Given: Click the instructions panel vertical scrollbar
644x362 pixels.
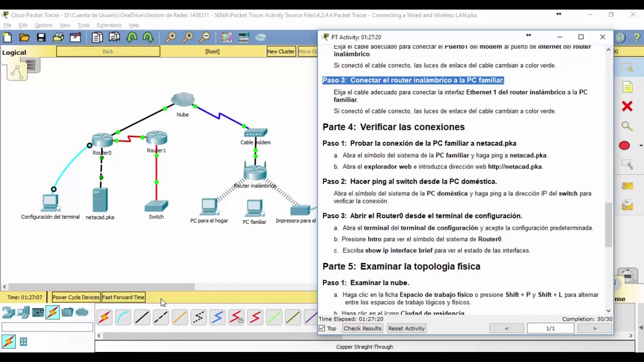Looking at the screenshot, I should [609, 225].
